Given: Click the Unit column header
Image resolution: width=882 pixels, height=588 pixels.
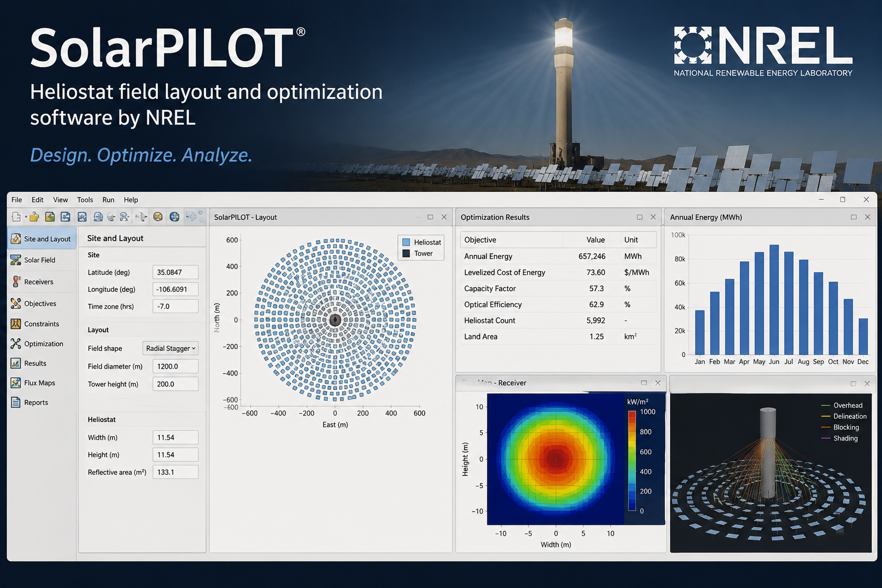Looking at the screenshot, I should point(631,240).
